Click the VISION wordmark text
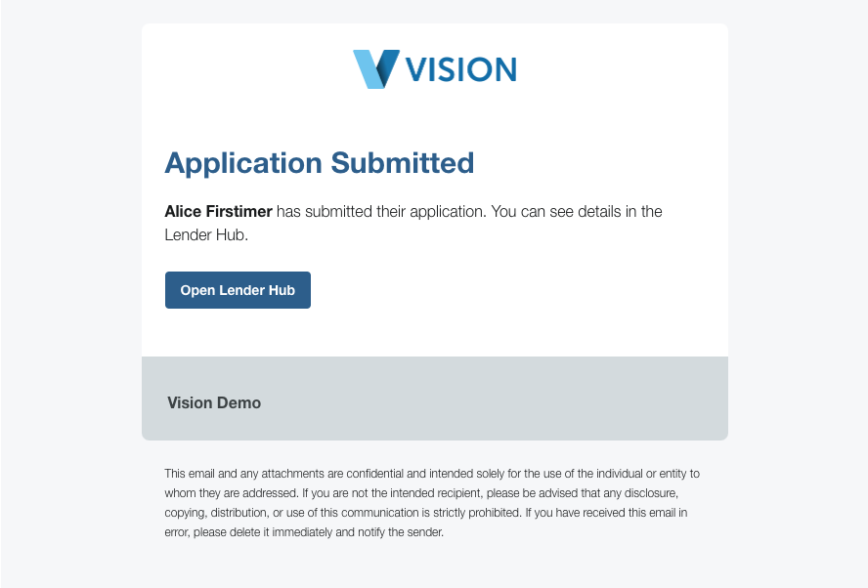Screen dimensions: 868x588 point(459,69)
